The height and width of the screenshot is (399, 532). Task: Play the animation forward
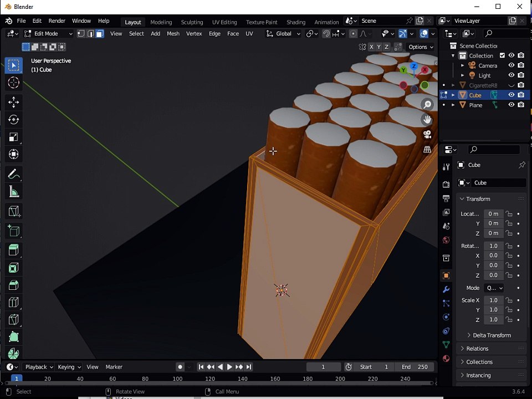[x=229, y=367]
